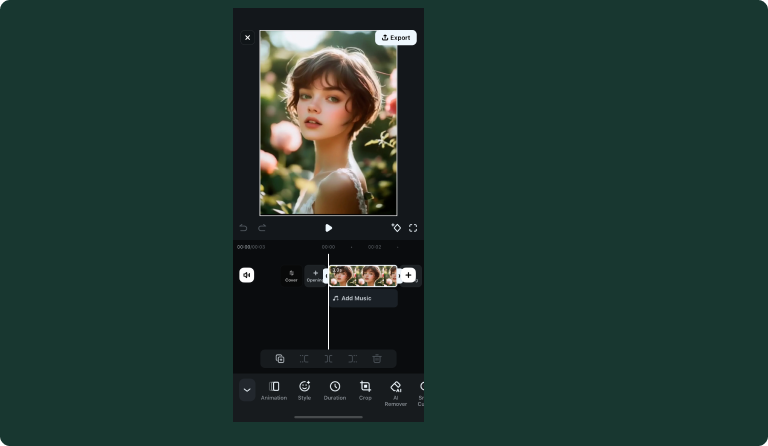The height and width of the screenshot is (446, 768).
Task: Add an Opening clip
Action: click(x=315, y=276)
